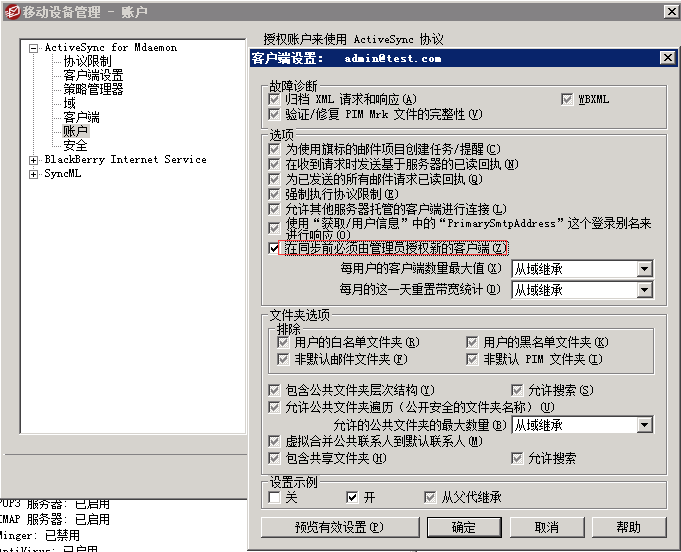
Task: Select 客户端 tree item
Action: point(81,117)
